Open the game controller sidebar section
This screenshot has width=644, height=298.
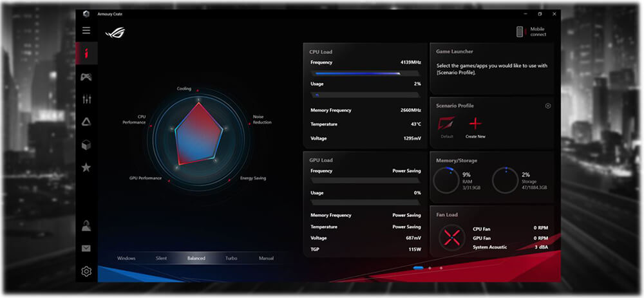(86, 77)
